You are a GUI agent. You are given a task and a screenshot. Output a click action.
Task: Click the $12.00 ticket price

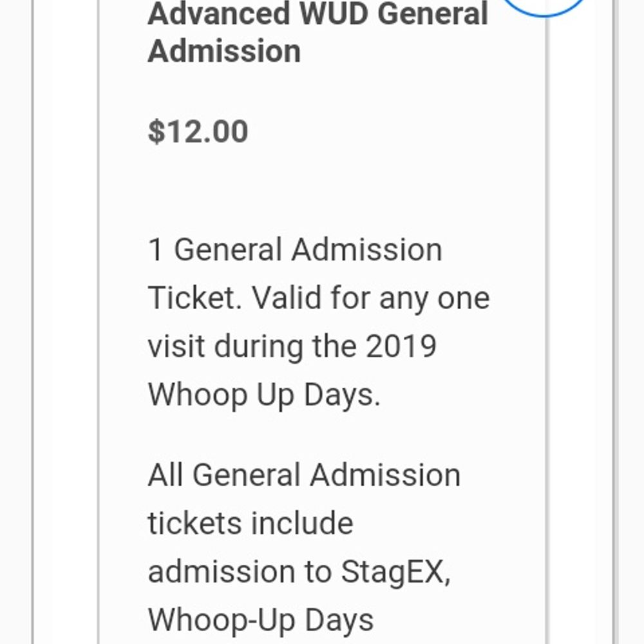198,131
